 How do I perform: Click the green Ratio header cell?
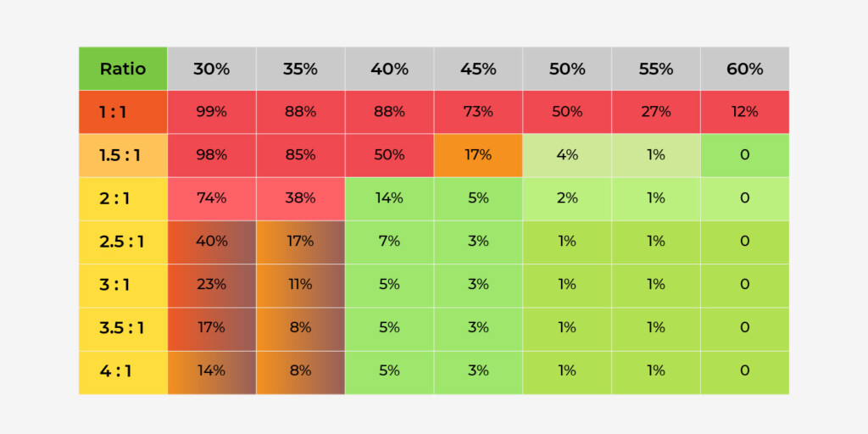tap(123, 69)
